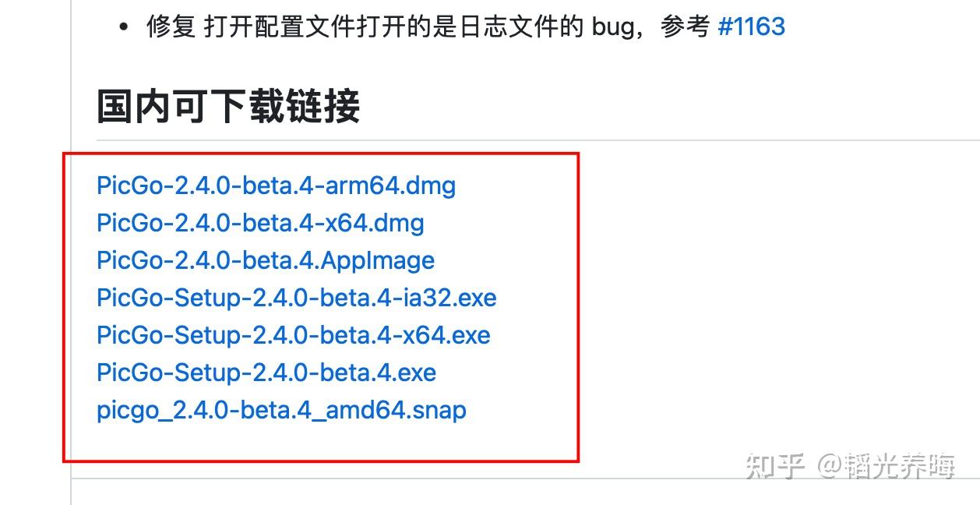
Task: Download PicGo-2.4.0-beta.4-arm64.dmg
Action: (277, 185)
